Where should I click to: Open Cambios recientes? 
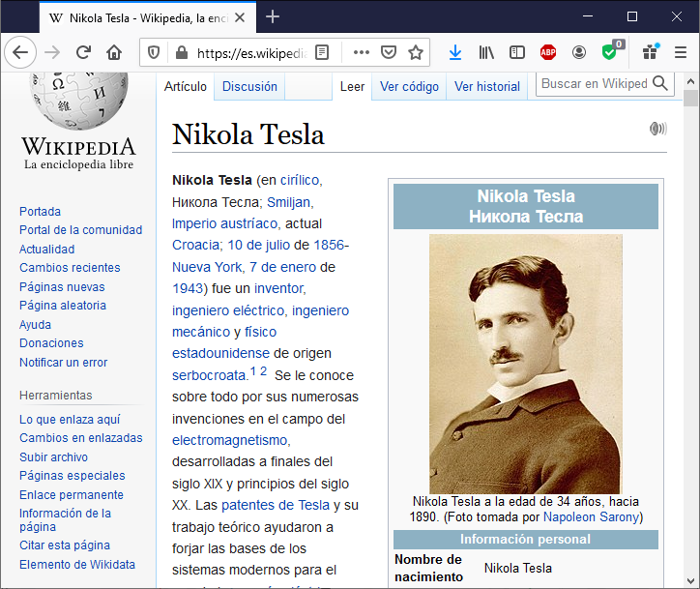coord(70,268)
